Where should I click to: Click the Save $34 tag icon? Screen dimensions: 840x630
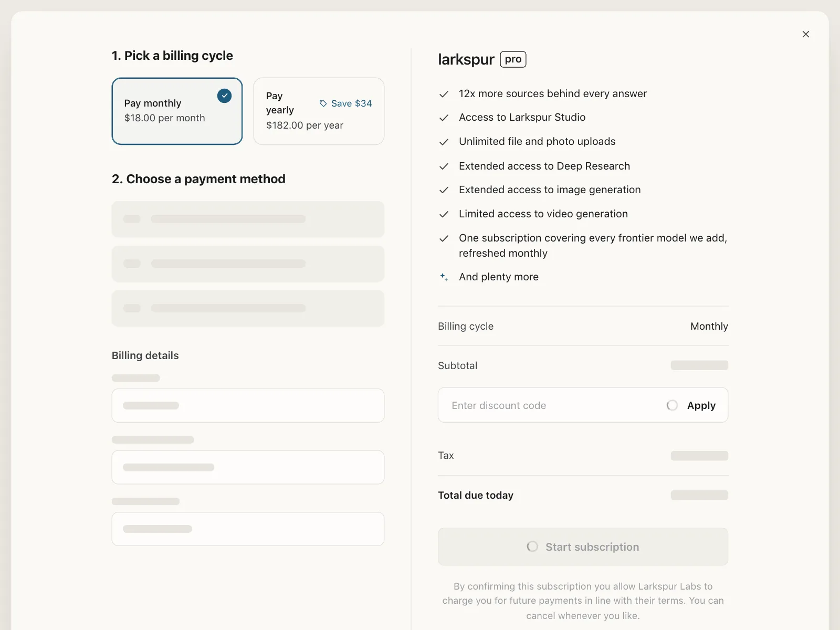[323, 103]
